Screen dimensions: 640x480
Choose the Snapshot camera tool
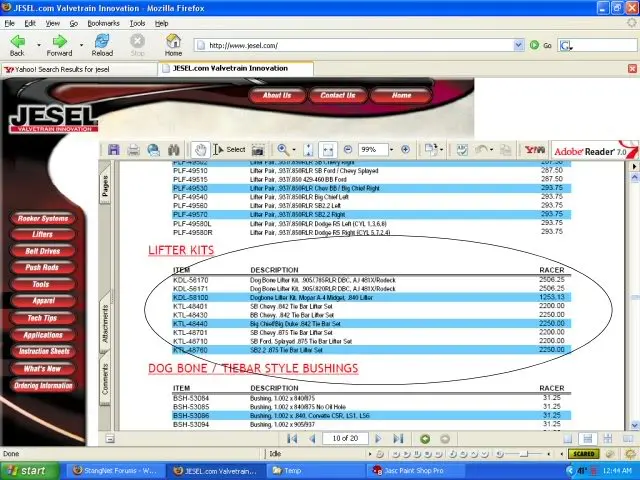tap(258, 150)
